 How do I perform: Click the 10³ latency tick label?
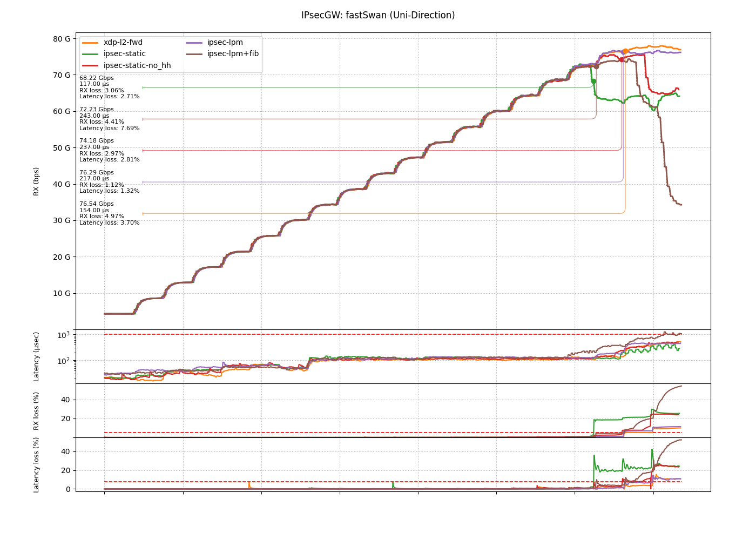65,335
